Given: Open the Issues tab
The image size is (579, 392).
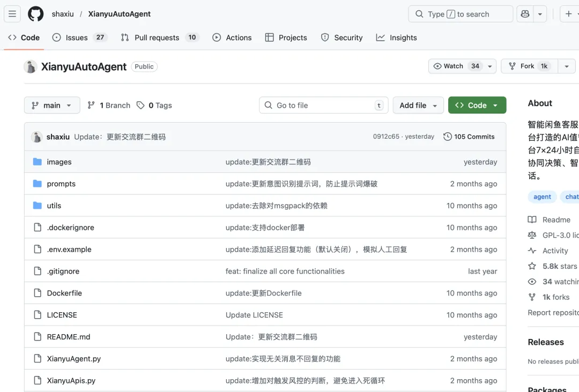Looking at the screenshot, I should (80, 37).
